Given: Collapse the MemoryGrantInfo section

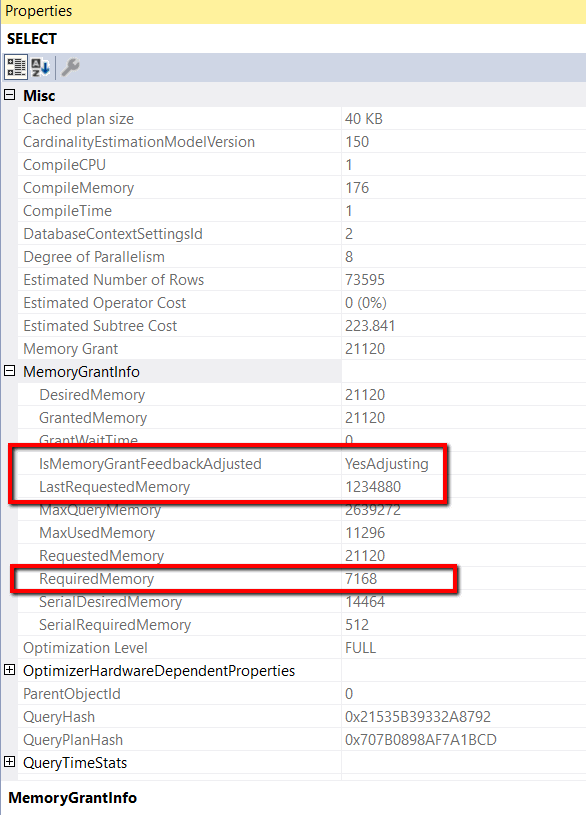Looking at the screenshot, I should 9,371.
